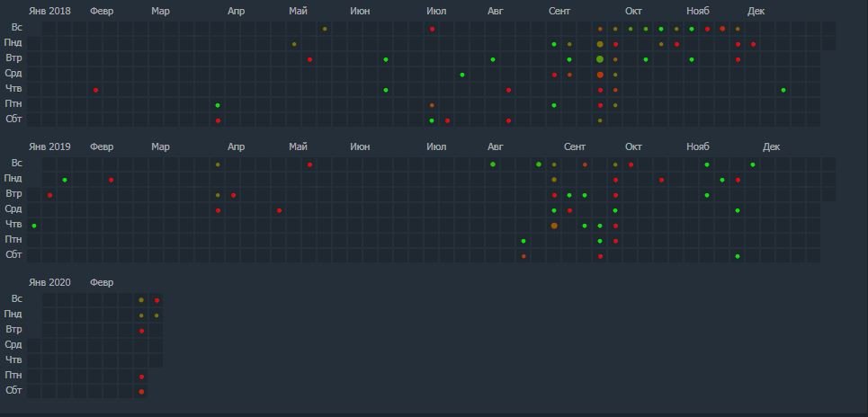This screenshot has height=417, width=868.
Task: Click the green Saturday dot in November 2019
Action: 737,256
